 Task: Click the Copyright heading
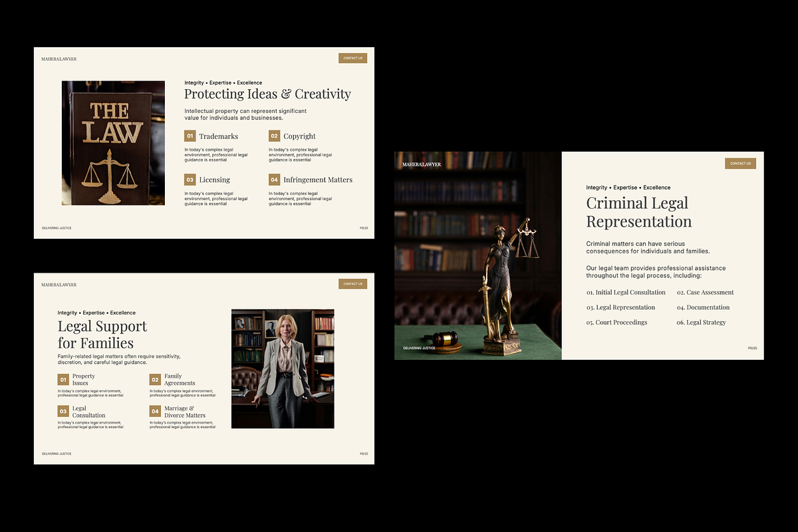(300, 136)
